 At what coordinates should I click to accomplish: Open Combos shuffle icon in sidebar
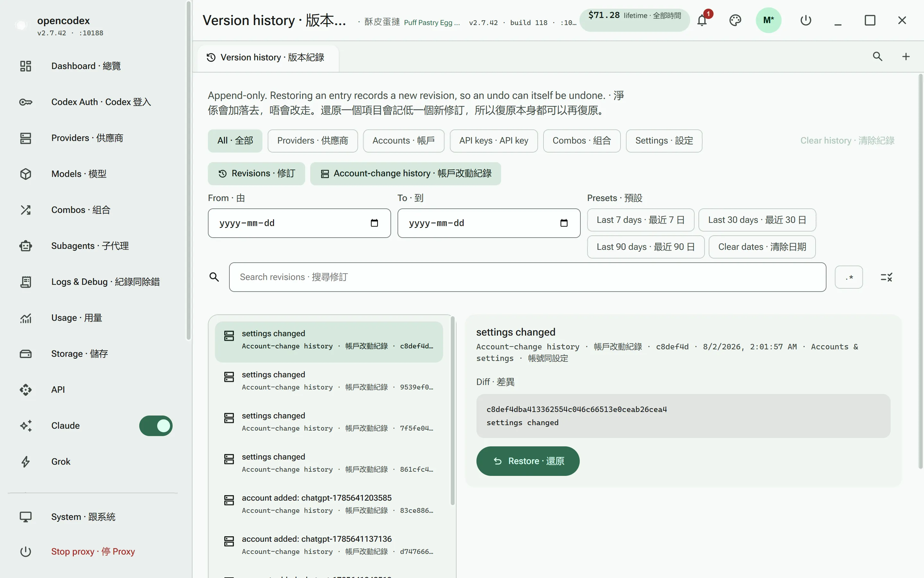point(26,210)
